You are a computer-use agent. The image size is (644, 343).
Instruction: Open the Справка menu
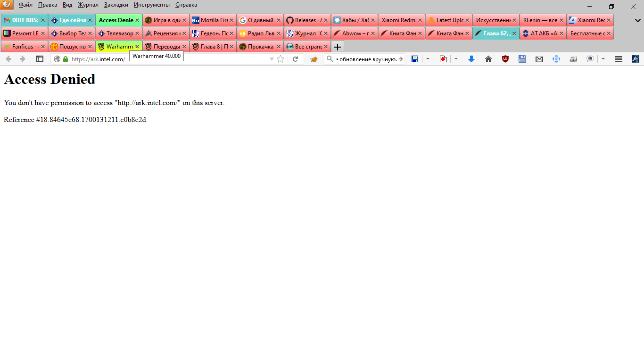[x=186, y=5]
